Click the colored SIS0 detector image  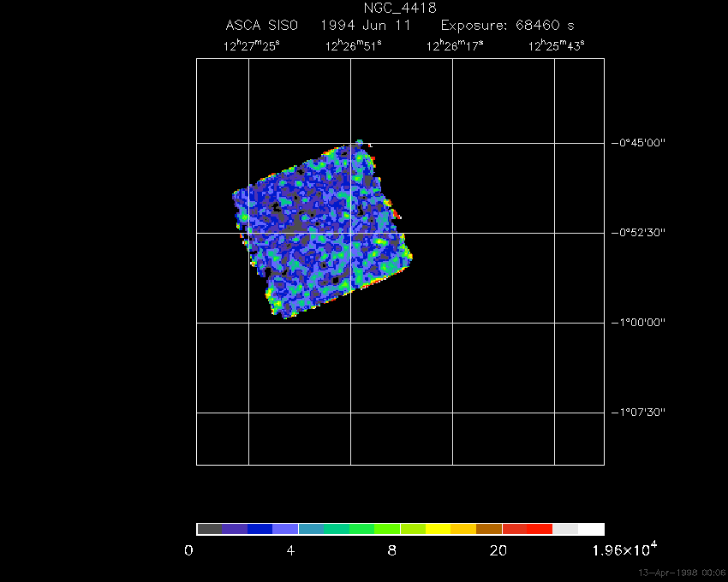(322, 229)
